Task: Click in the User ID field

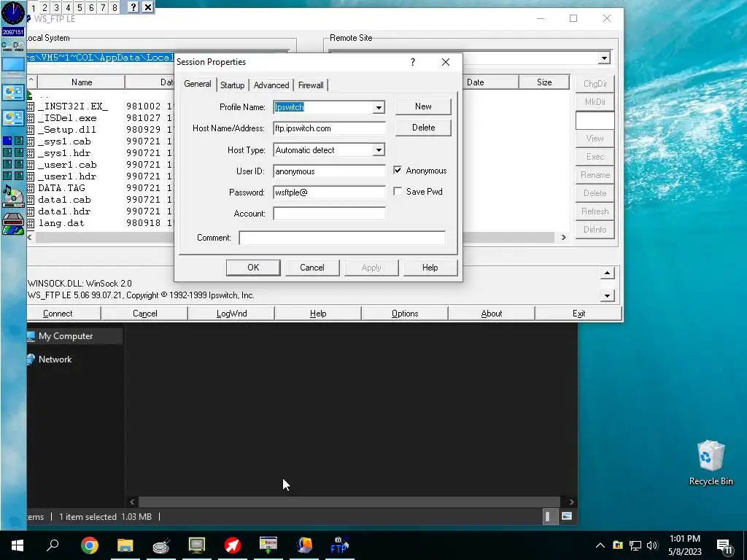Action: coord(329,171)
